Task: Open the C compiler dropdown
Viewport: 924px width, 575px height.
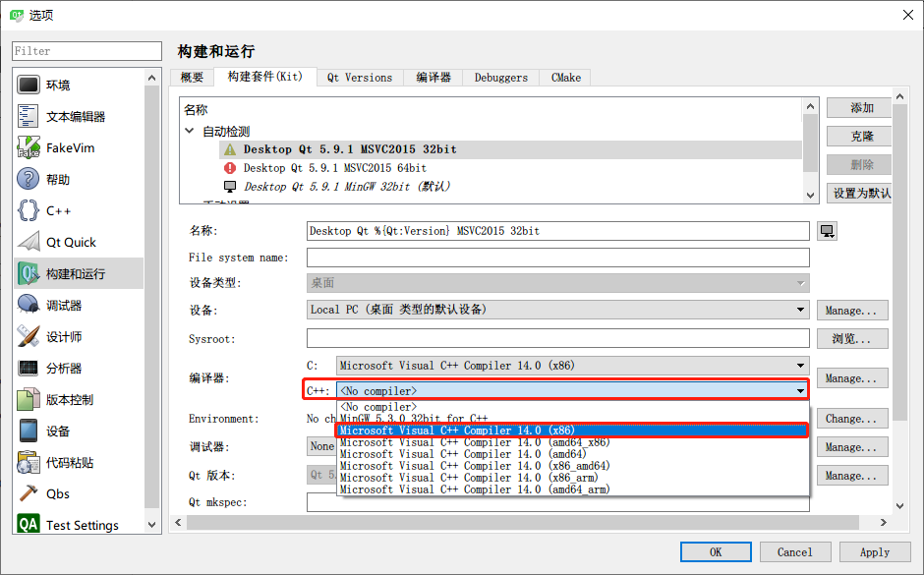Action: pyautogui.click(x=573, y=366)
